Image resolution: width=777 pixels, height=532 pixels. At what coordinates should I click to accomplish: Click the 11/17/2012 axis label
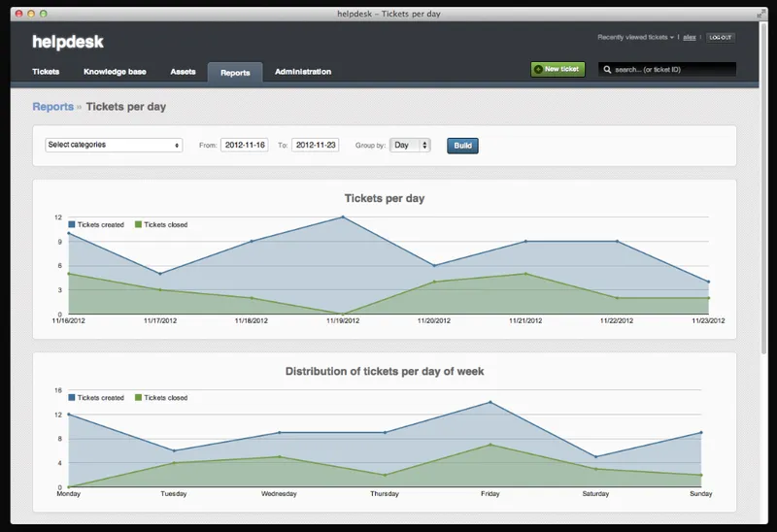coord(160,321)
